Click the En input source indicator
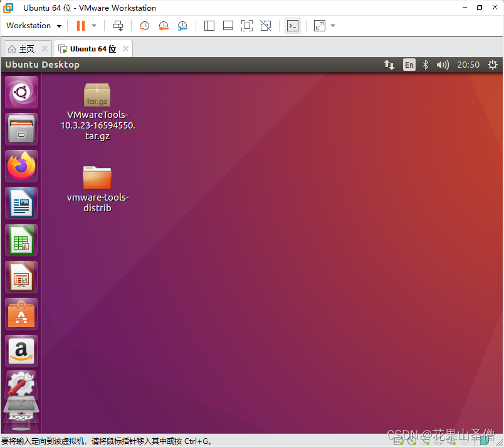 click(409, 65)
